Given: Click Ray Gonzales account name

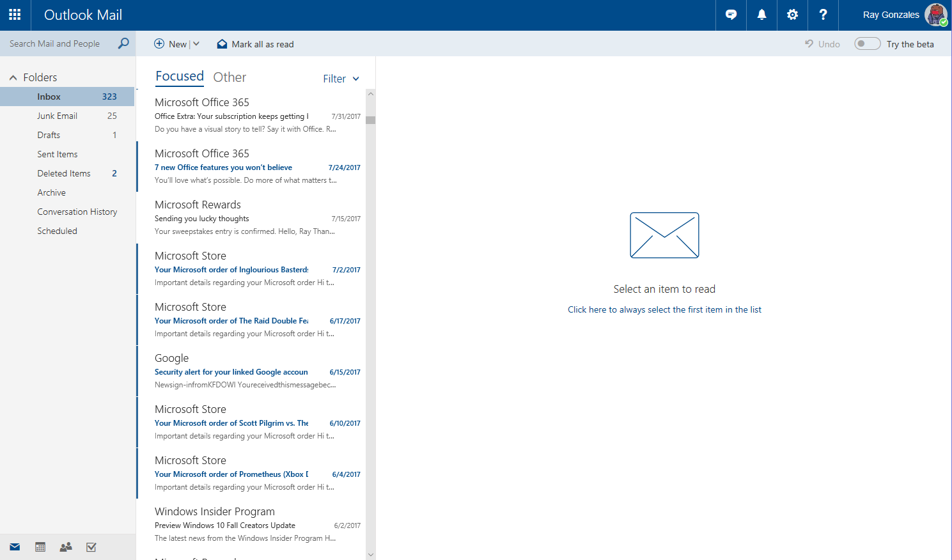Looking at the screenshot, I should [x=891, y=15].
